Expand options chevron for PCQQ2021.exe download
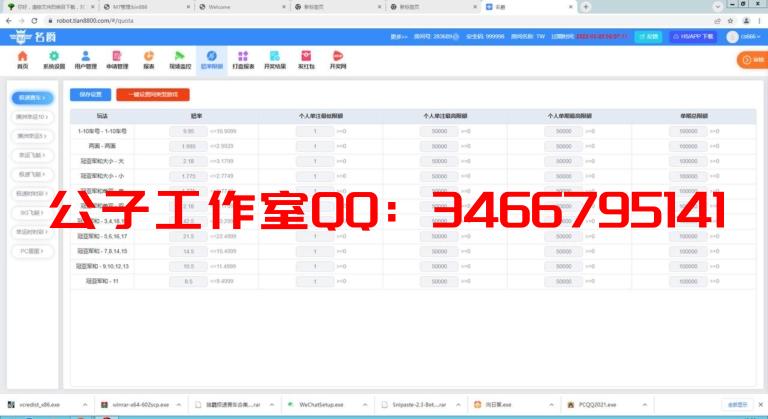Image resolution: width=768 pixels, height=419 pixels. (645, 405)
